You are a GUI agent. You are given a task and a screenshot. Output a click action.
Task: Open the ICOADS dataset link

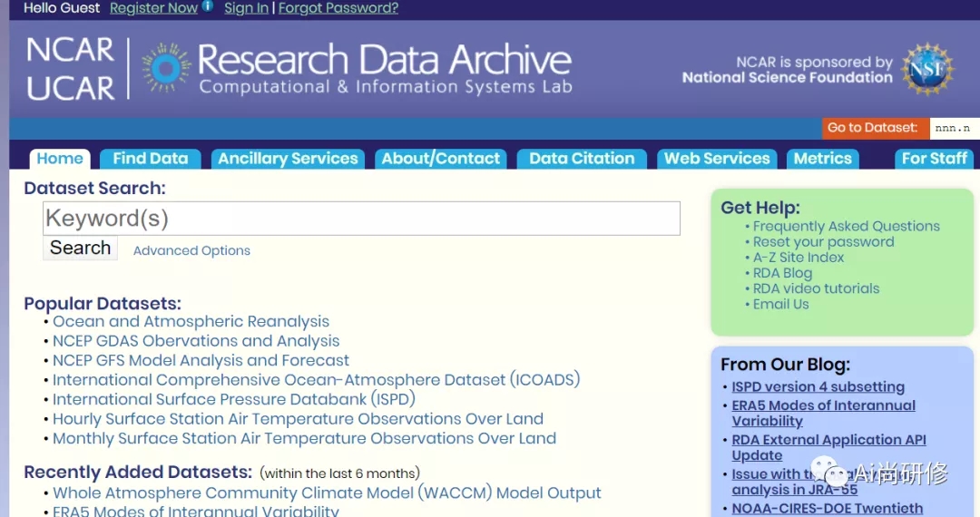coord(317,380)
